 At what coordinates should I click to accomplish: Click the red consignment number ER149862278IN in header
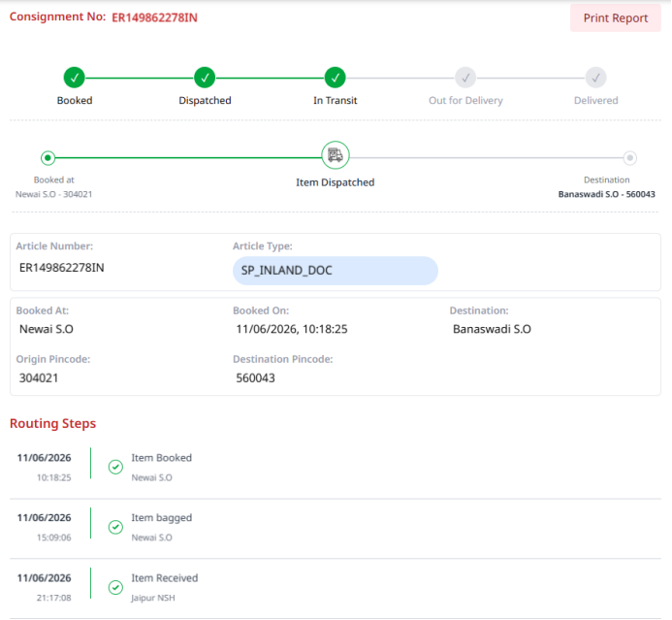155,17
